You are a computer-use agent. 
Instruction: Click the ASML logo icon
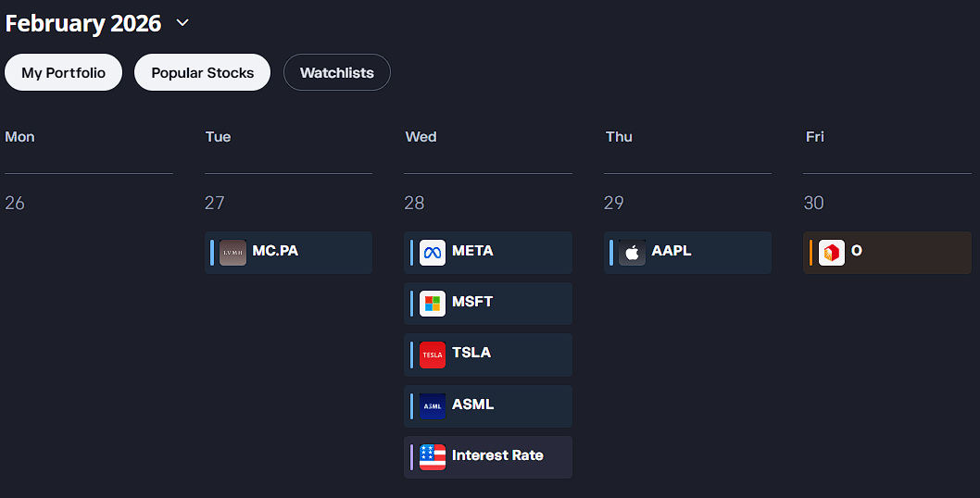(433, 406)
